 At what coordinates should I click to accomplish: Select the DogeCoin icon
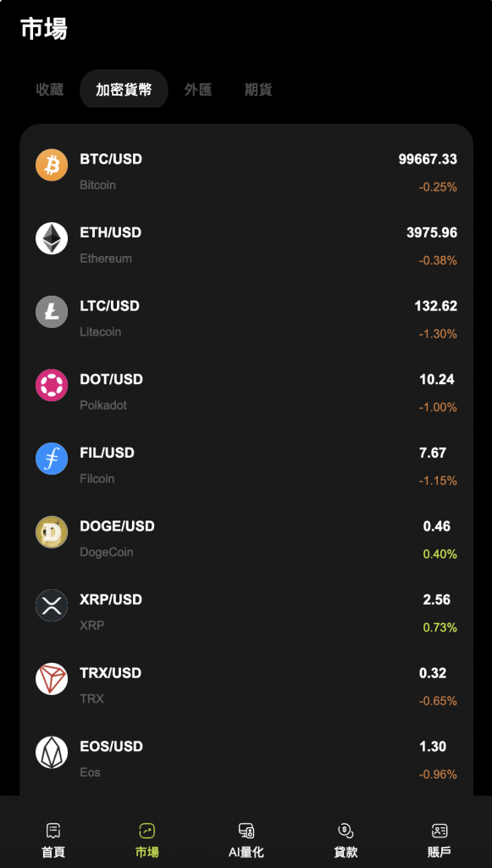(51, 532)
